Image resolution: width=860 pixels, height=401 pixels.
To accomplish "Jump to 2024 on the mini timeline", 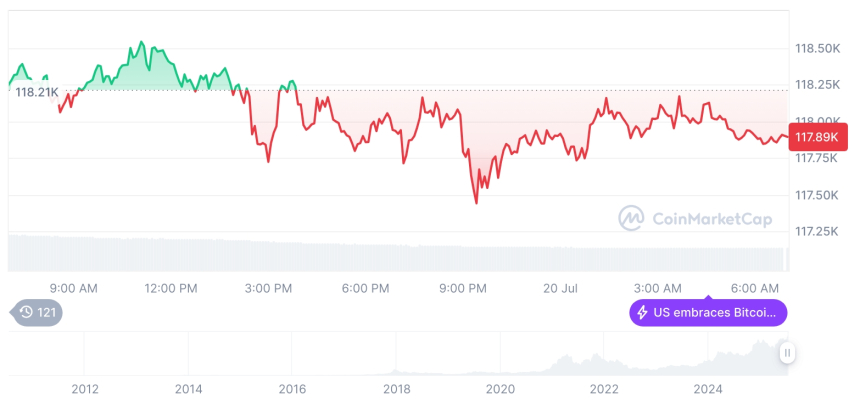I will [707, 388].
